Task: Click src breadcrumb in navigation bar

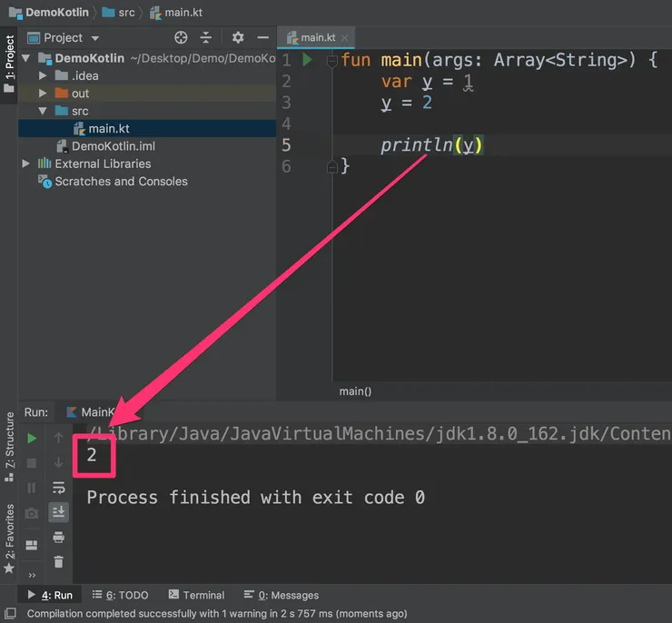Action: coord(118,13)
